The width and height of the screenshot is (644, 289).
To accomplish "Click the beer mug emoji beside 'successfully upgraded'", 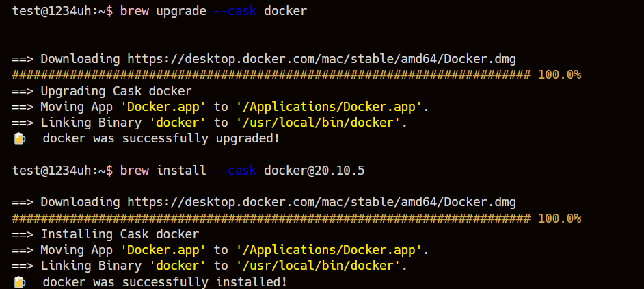I will click(19, 139).
